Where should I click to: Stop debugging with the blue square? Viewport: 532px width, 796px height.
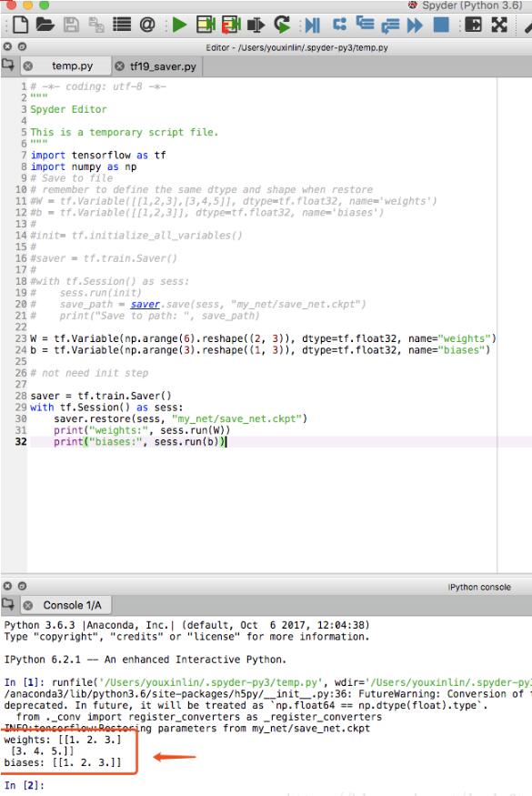(x=441, y=25)
